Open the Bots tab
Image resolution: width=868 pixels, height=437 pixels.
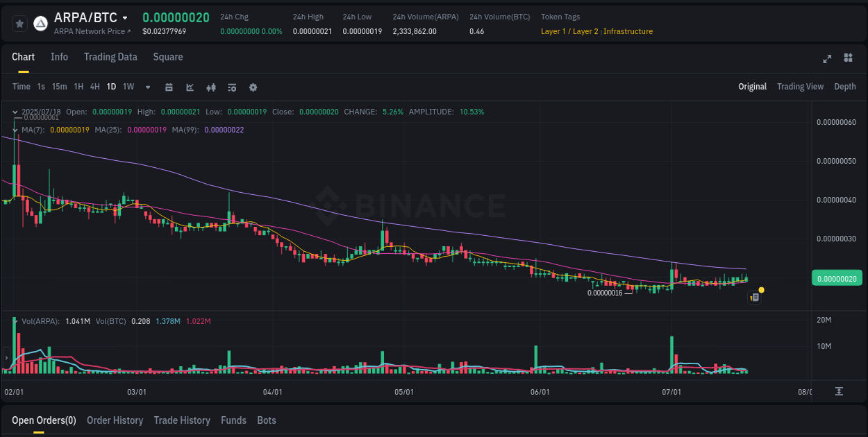click(267, 420)
